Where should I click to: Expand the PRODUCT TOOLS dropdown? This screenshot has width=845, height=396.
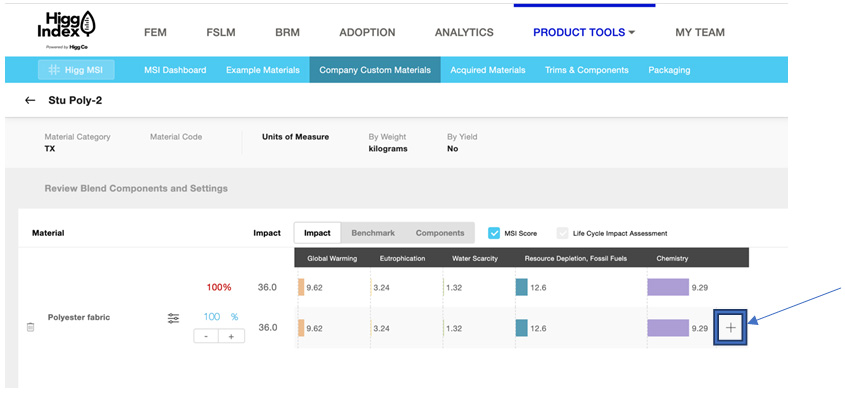point(584,32)
